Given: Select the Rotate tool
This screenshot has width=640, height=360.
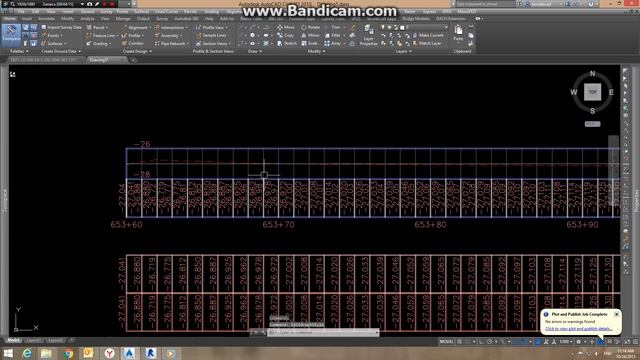Looking at the screenshot, I should click(x=310, y=27).
